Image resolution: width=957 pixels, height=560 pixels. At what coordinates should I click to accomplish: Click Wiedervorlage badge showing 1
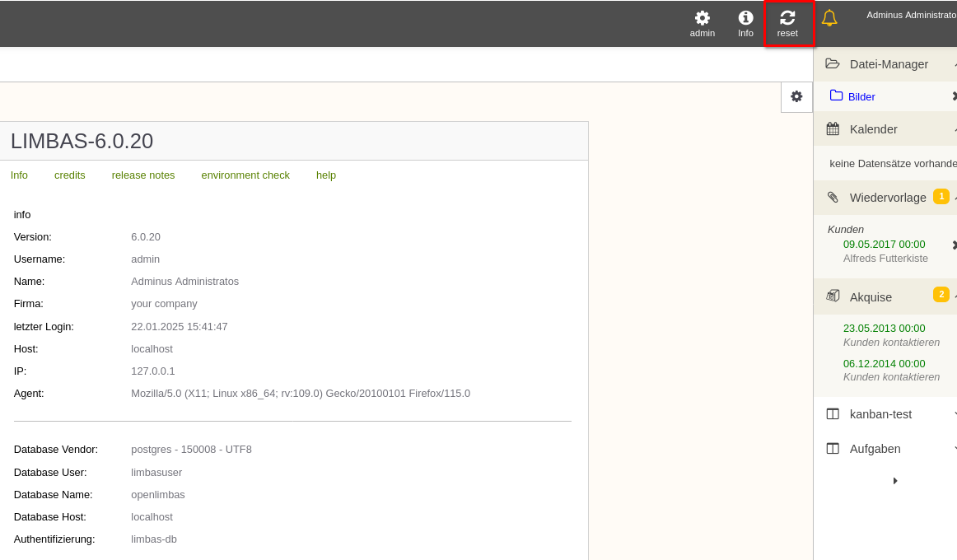(941, 197)
